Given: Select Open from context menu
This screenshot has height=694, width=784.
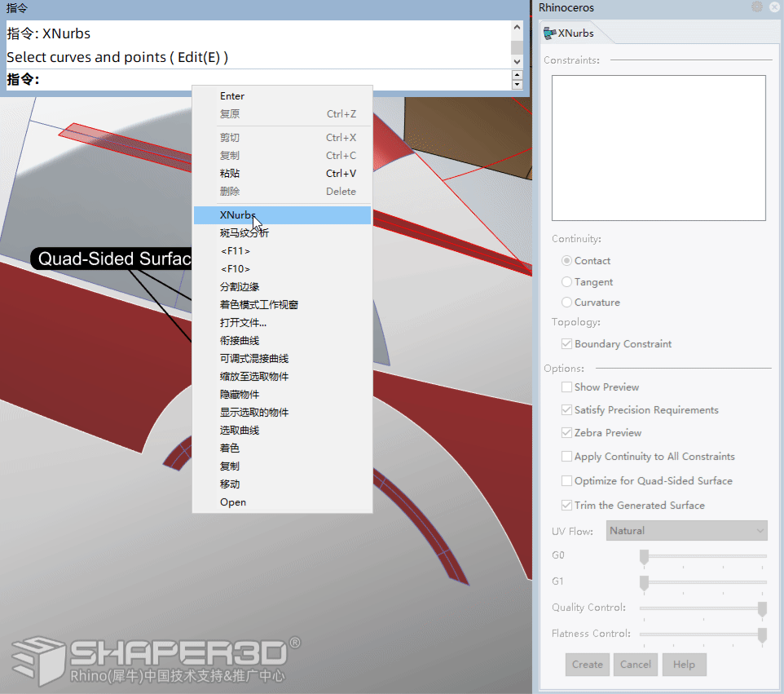Looking at the screenshot, I should coord(283,502).
